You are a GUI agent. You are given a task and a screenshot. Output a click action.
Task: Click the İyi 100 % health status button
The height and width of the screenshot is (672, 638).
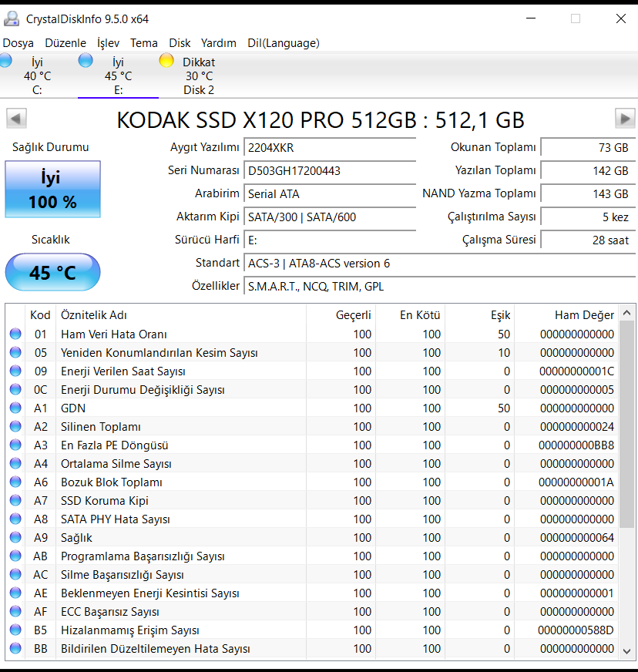click(x=52, y=189)
